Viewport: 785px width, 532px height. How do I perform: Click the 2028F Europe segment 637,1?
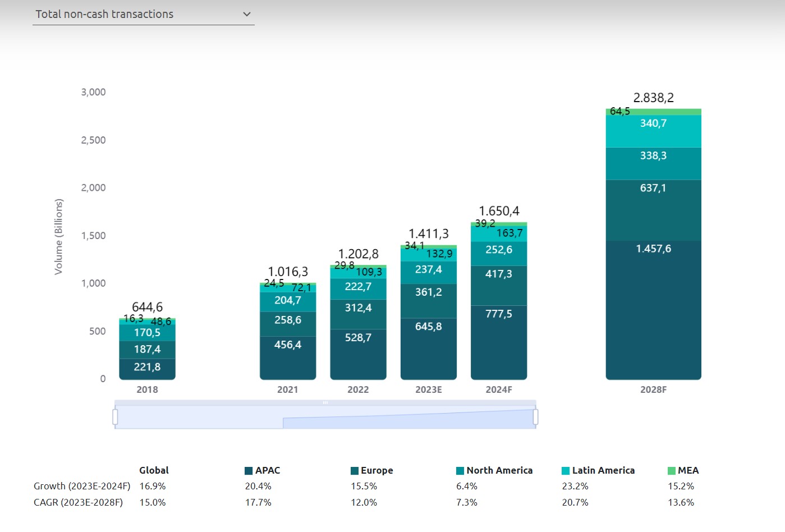click(654, 210)
